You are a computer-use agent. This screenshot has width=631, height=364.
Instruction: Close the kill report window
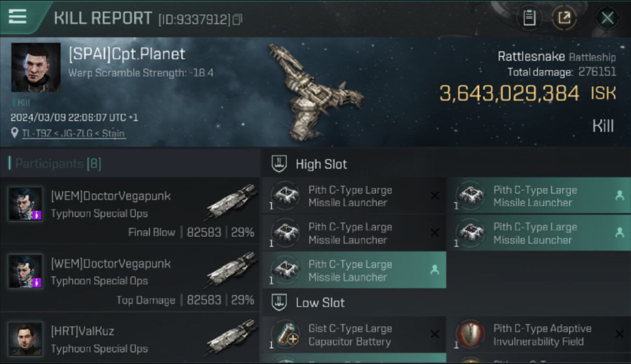607,18
